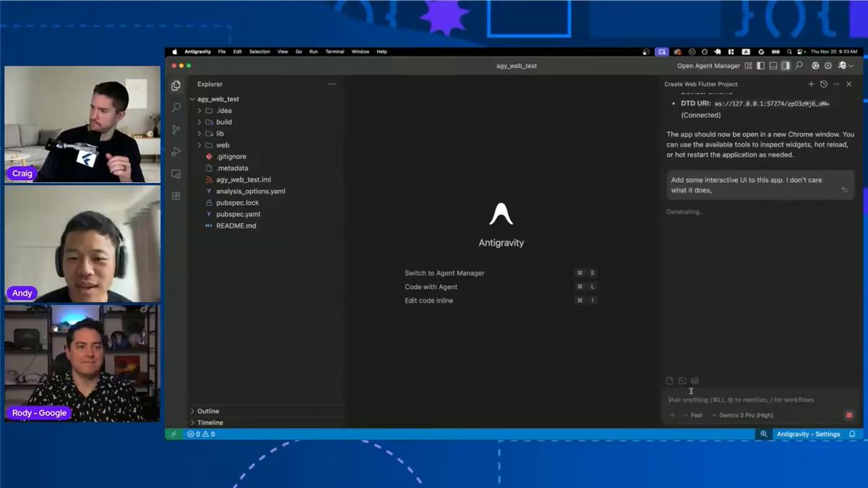Image resolution: width=868 pixels, height=488 pixels.
Task: Open Fast mode selector dropdown
Action: tap(692, 415)
